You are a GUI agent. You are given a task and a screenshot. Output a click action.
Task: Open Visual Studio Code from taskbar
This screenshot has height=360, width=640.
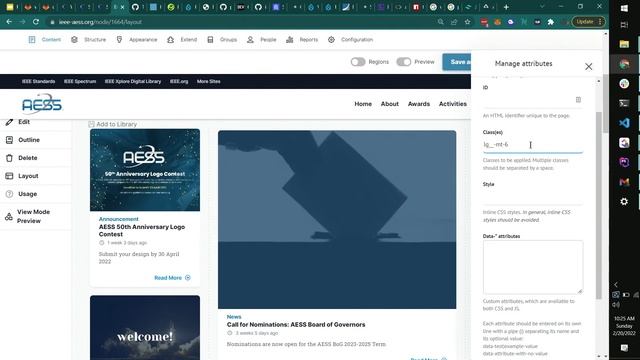point(624,123)
